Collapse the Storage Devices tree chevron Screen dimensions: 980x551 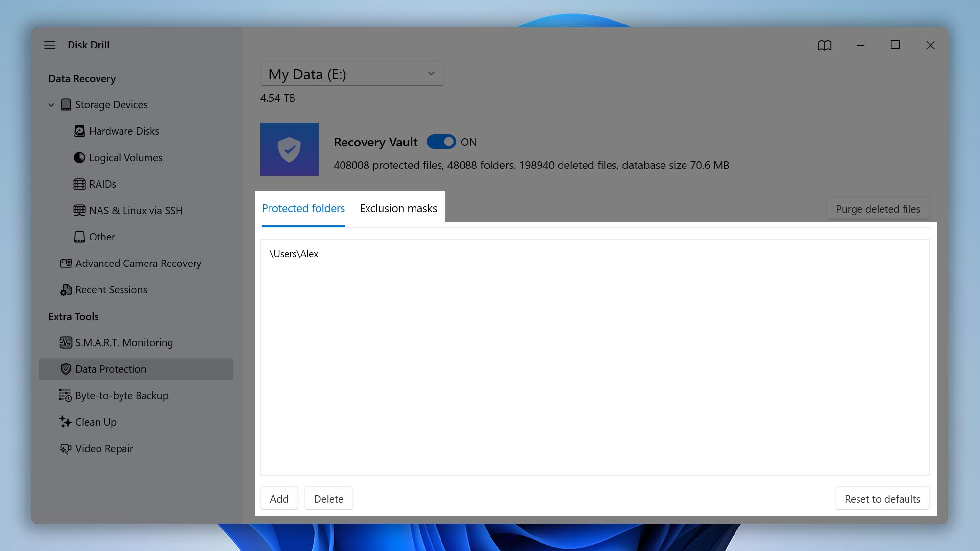51,105
